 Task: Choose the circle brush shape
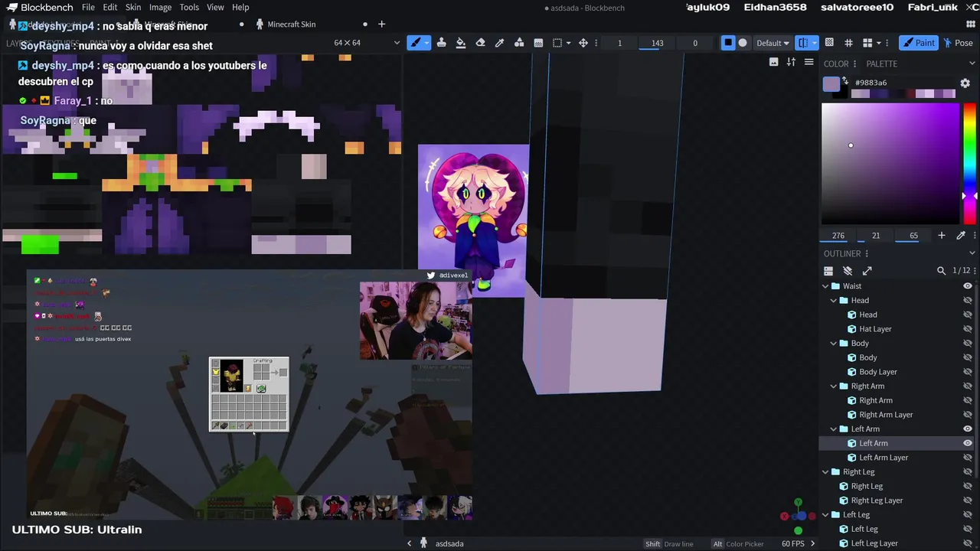click(743, 43)
